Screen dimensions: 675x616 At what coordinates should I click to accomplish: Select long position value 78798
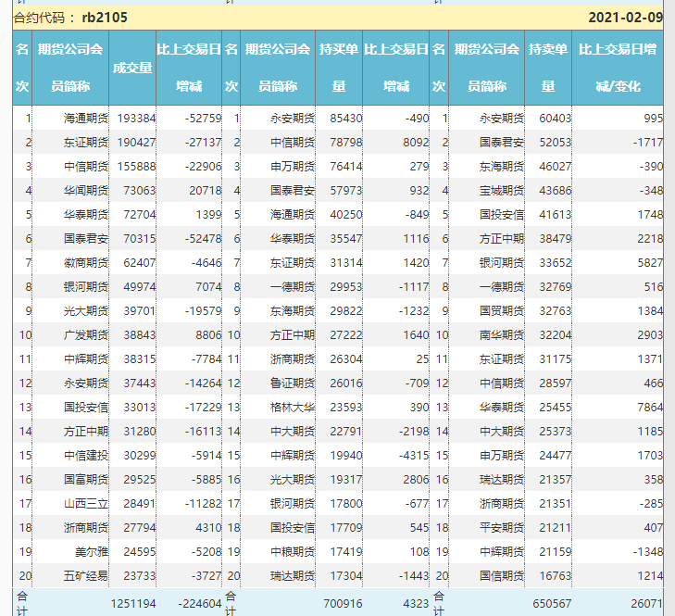pos(346,142)
